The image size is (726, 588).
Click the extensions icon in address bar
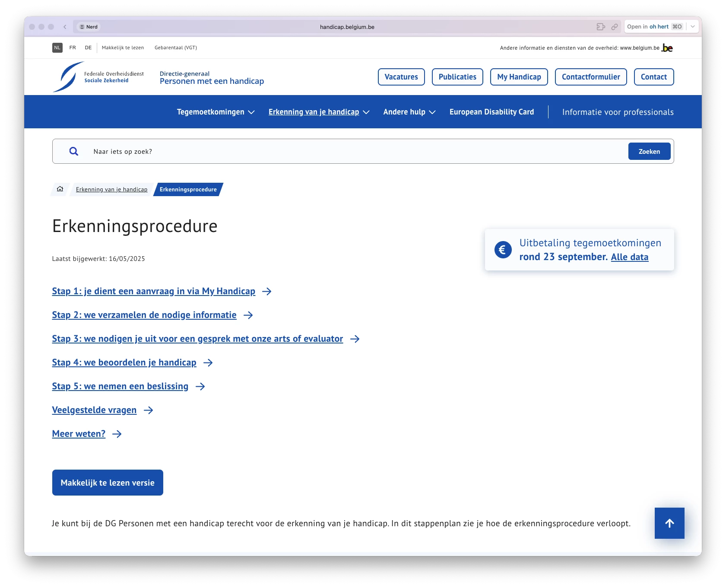click(600, 27)
